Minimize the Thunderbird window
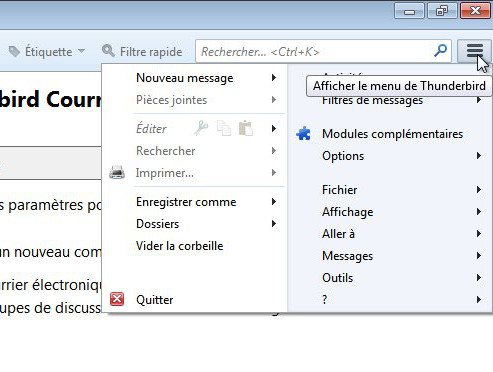 click(x=409, y=11)
